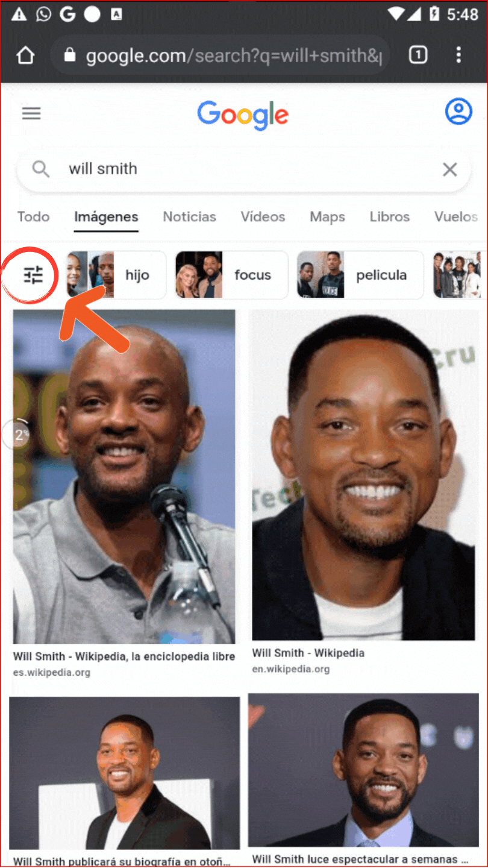Open the es.wikipedia.org Will Smith image
The width and height of the screenshot is (488, 868).
[124, 477]
